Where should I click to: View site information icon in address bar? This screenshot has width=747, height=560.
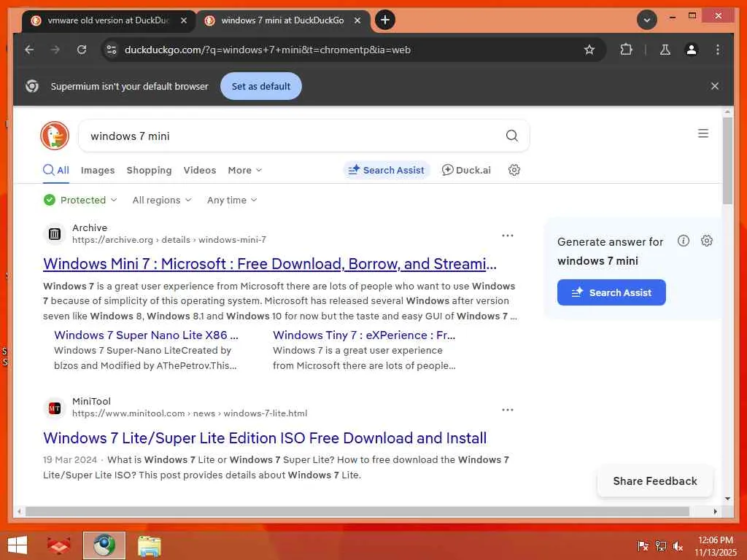pyautogui.click(x=112, y=50)
